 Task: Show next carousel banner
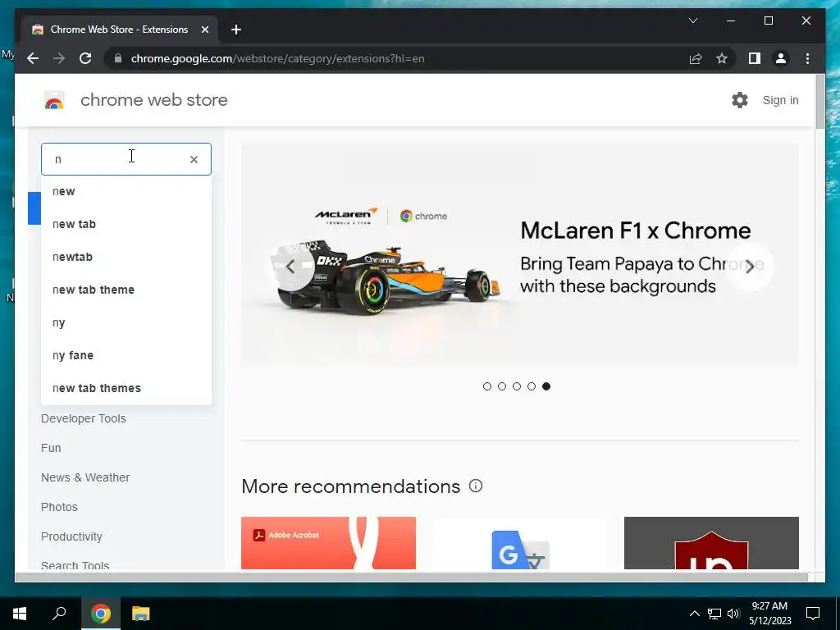point(750,267)
